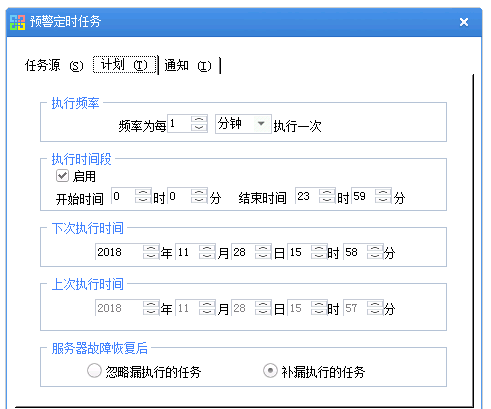Increase next execution month spinner

[x=207, y=248]
